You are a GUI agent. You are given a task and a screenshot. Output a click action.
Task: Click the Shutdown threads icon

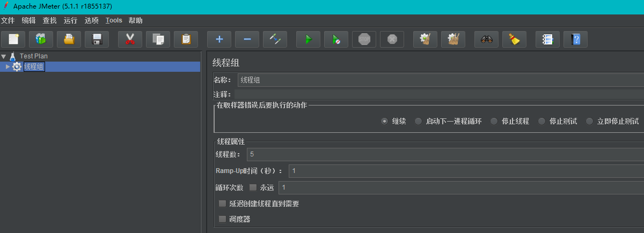click(392, 39)
